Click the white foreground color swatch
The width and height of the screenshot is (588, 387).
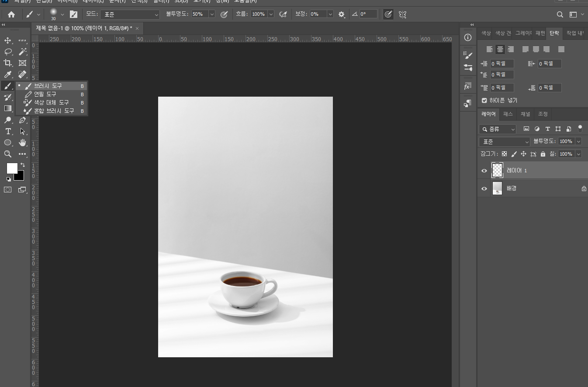coord(11,168)
